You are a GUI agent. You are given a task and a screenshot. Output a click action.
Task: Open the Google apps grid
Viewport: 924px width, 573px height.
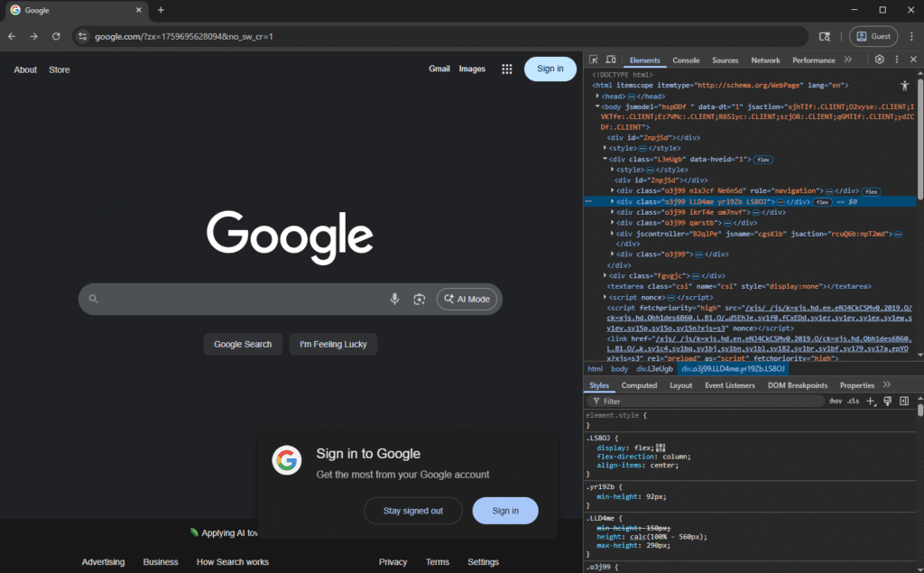506,69
